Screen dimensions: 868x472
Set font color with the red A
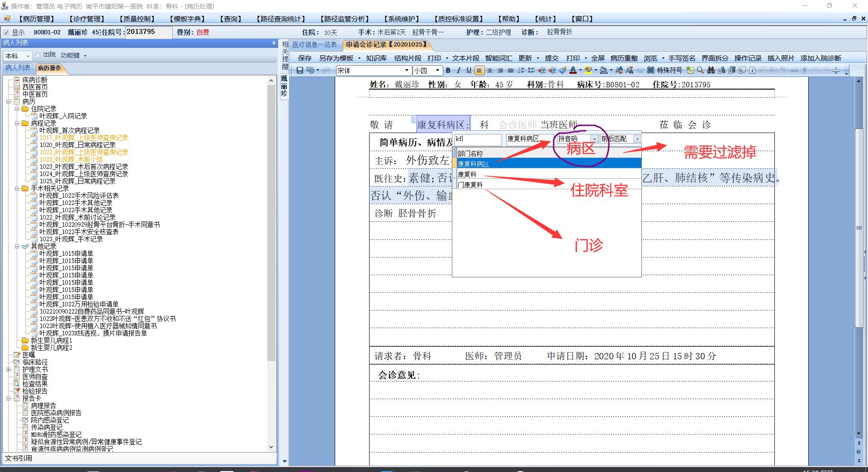pyautogui.click(x=573, y=70)
